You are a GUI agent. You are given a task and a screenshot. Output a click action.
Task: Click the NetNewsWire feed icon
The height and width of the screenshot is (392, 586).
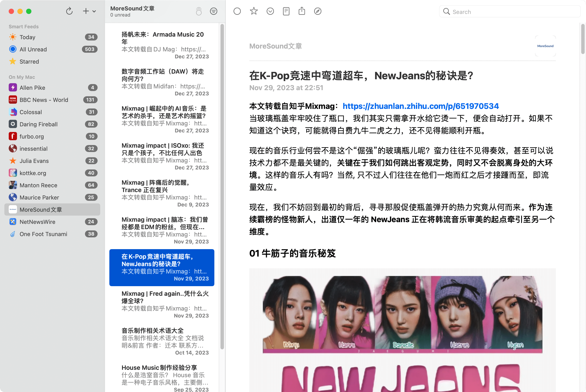13,222
